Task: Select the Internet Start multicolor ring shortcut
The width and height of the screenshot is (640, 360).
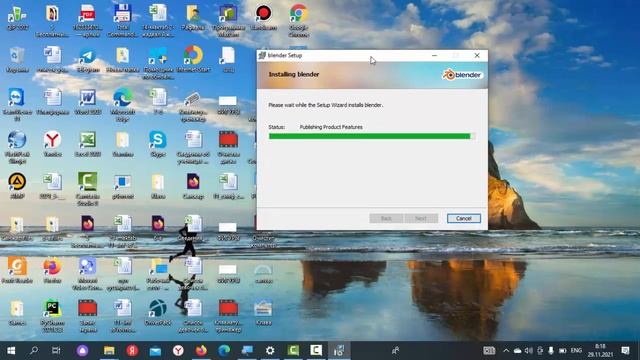Action: pos(193,60)
